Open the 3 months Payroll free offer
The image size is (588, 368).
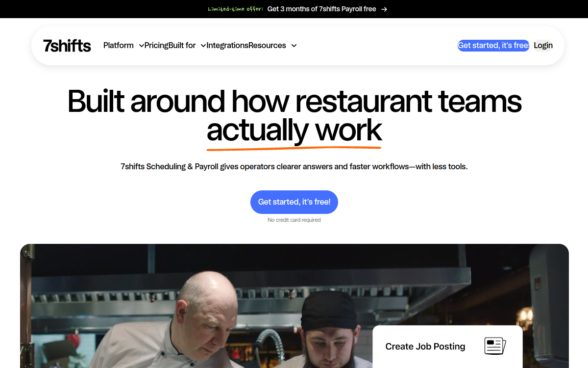pos(322,9)
